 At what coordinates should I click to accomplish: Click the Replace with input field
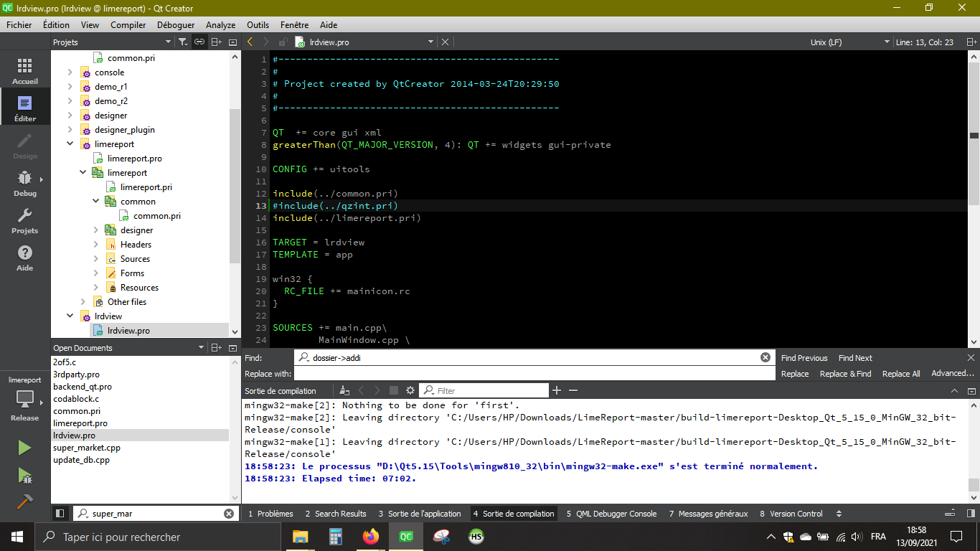click(502, 374)
